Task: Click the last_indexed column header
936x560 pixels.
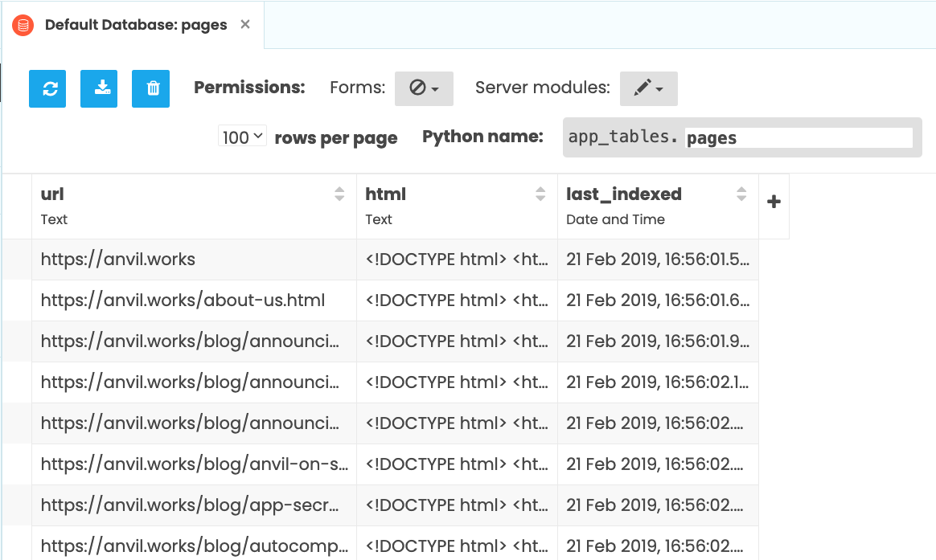Action: [624, 194]
